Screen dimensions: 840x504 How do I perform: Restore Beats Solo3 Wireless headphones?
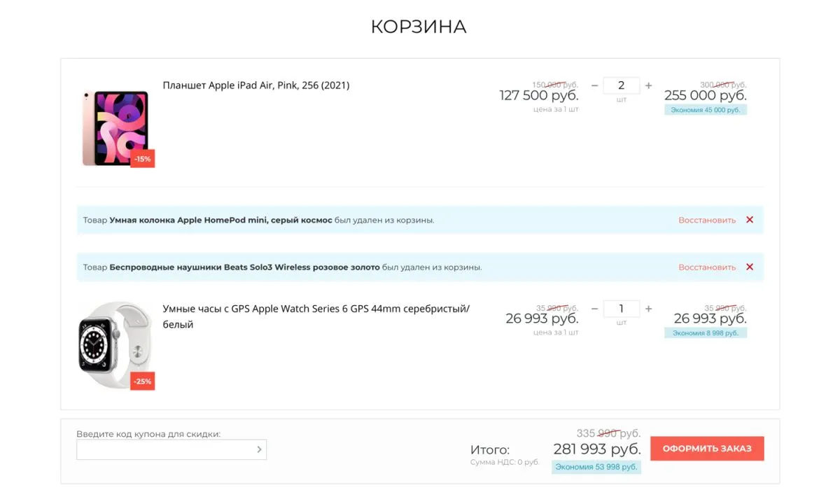(x=707, y=267)
